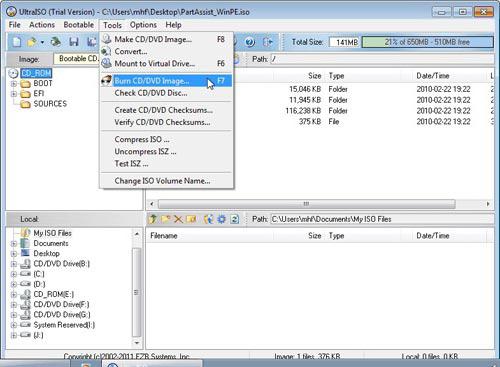This screenshot has width=500, height=367.
Task: Click the Exit door icon in toolbar
Action: pyautogui.click(x=268, y=42)
